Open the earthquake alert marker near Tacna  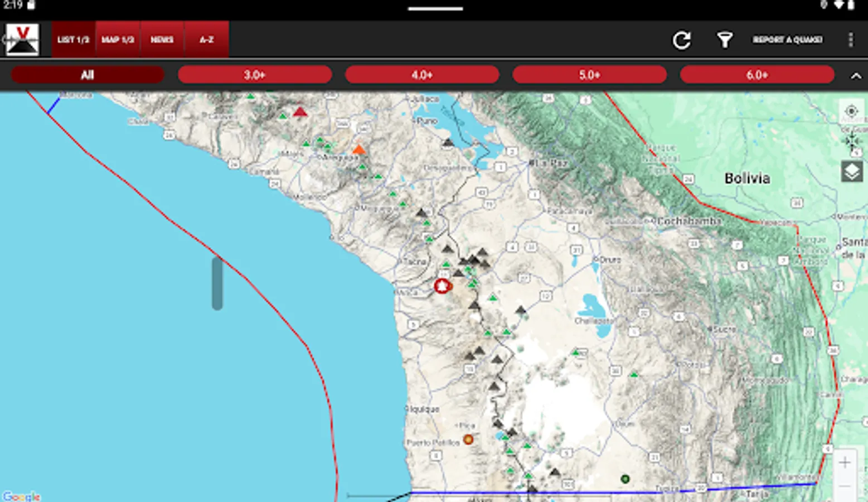(x=440, y=284)
